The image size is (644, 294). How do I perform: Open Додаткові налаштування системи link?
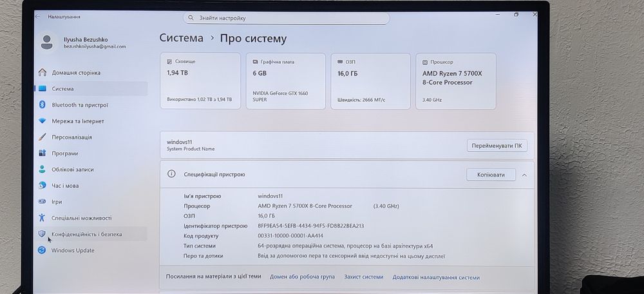(x=436, y=277)
